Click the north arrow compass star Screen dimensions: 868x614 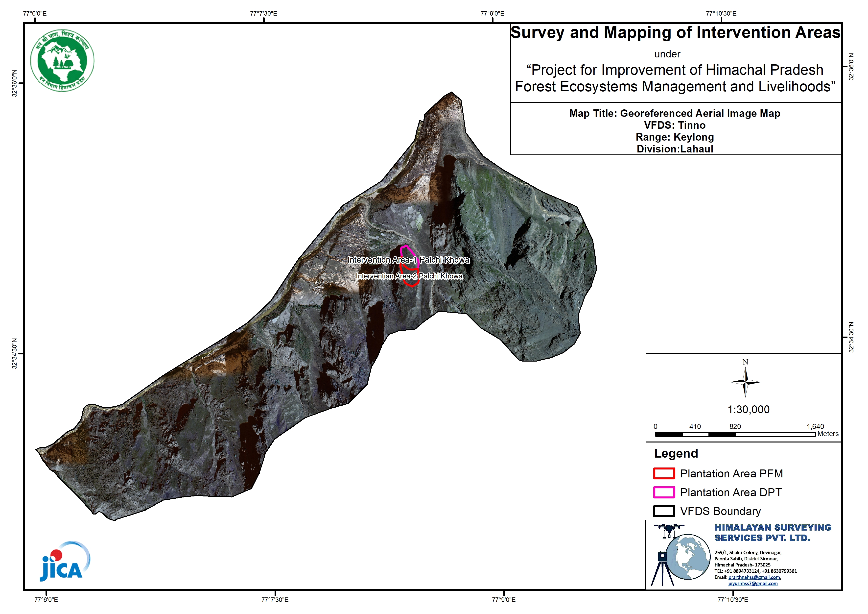[x=745, y=382]
